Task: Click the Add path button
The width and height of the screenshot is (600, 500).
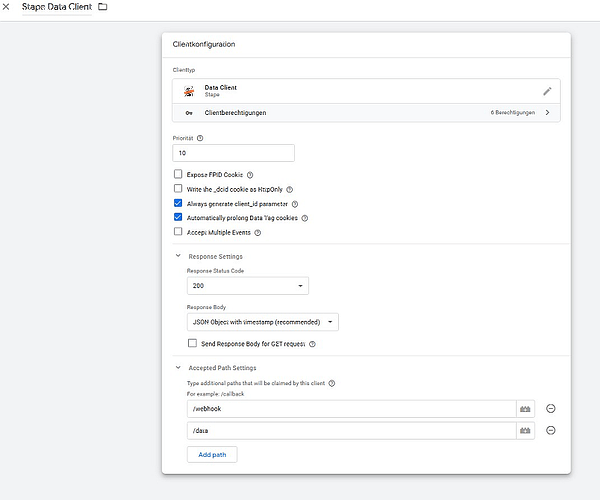Action: click(x=212, y=454)
